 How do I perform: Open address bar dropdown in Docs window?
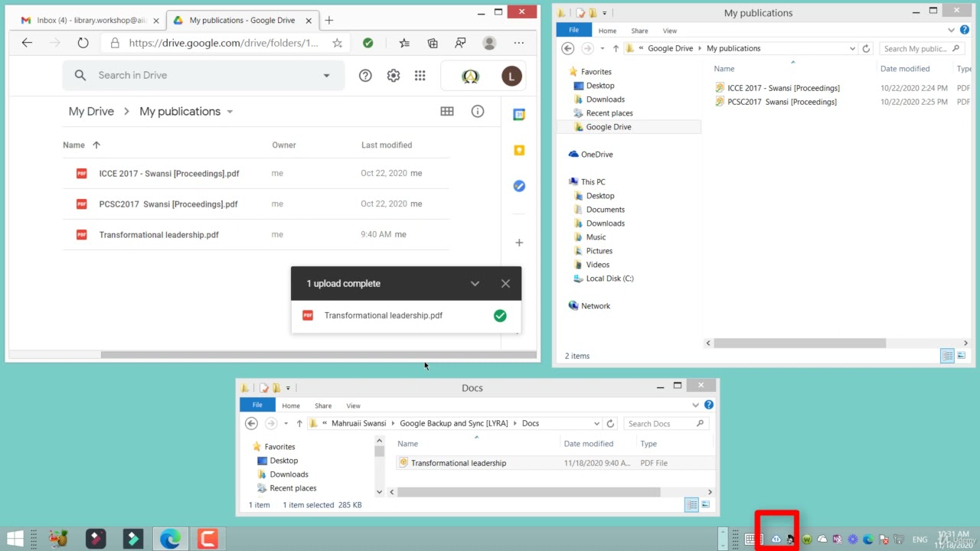[596, 423]
